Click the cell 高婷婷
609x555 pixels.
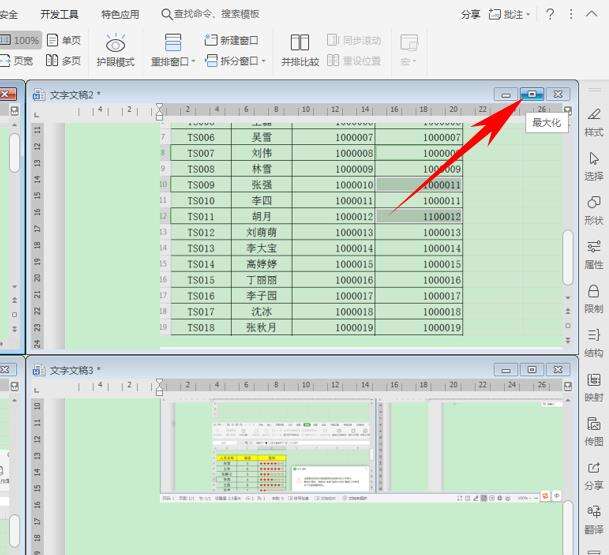[261, 264]
